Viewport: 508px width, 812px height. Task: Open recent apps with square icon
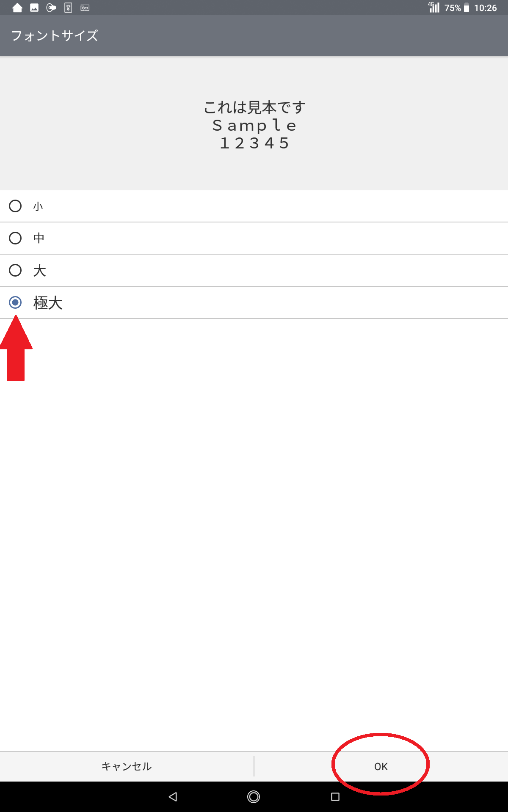click(335, 797)
